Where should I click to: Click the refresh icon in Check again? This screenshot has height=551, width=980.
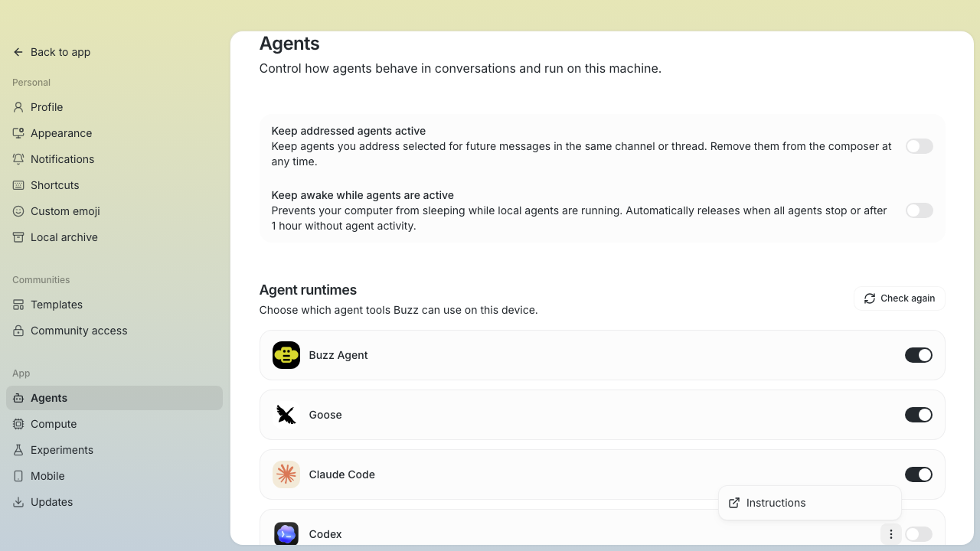[870, 298]
